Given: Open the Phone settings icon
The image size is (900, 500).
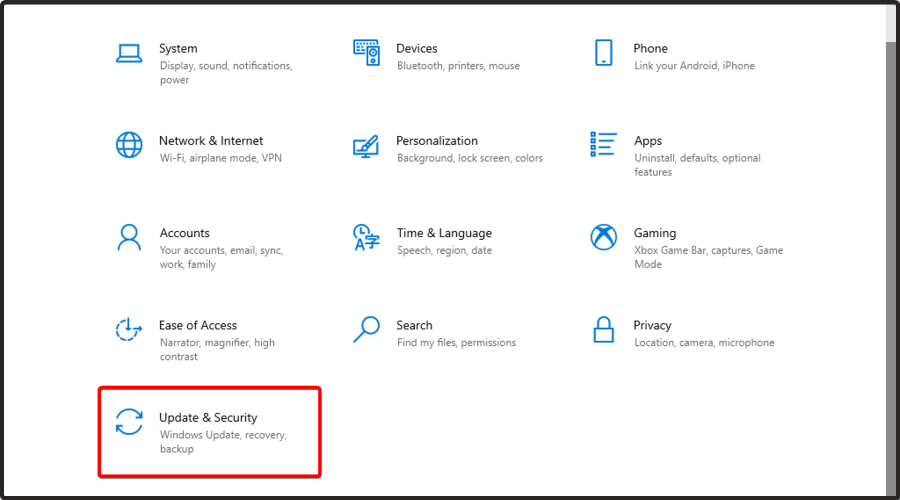Looking at the screenshot, I should click(603, 53).
